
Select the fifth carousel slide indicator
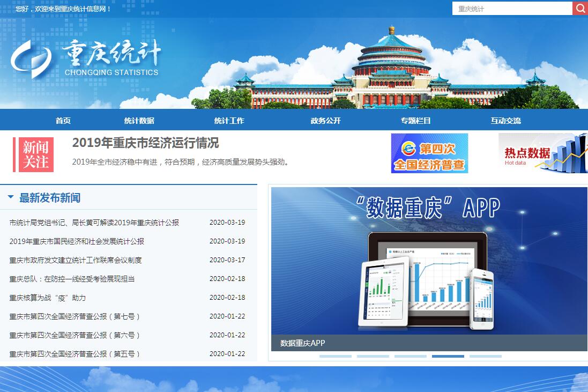(486, 356)
